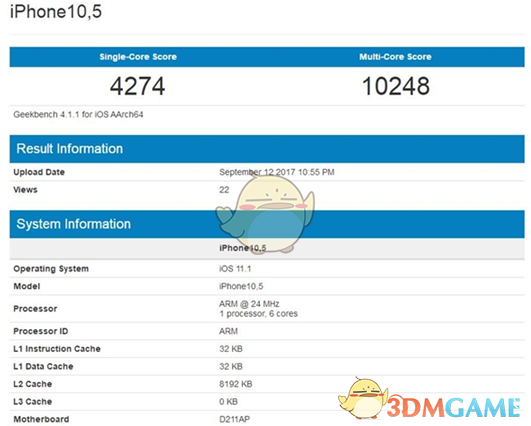
Task: Click the Geekbench 4.1.1 for iOS AArch64 text
Action: click(78, 114)
